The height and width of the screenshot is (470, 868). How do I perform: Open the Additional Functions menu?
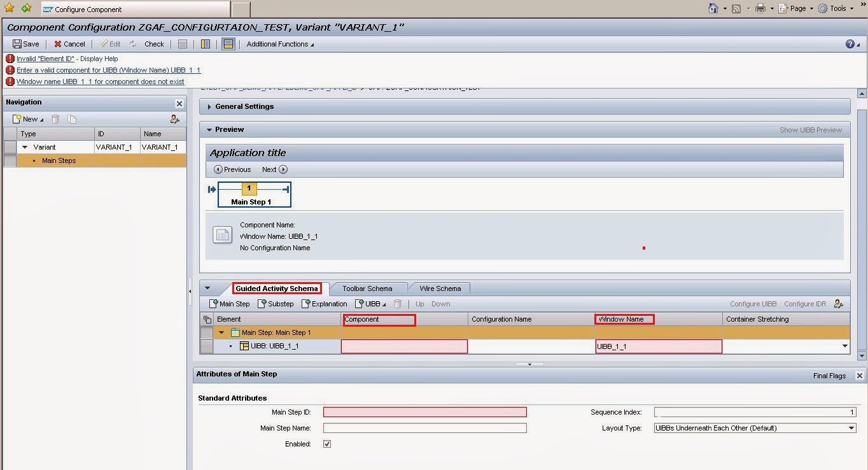(280, 44)
